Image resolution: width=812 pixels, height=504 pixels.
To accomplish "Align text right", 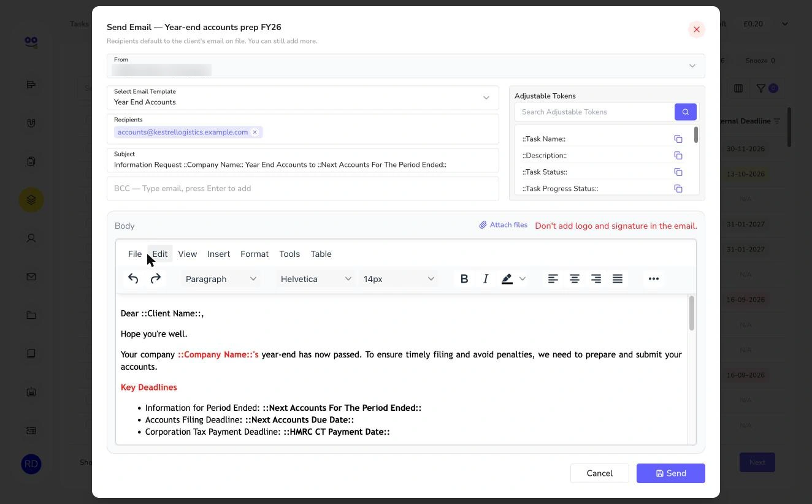I will pos(596,279).
